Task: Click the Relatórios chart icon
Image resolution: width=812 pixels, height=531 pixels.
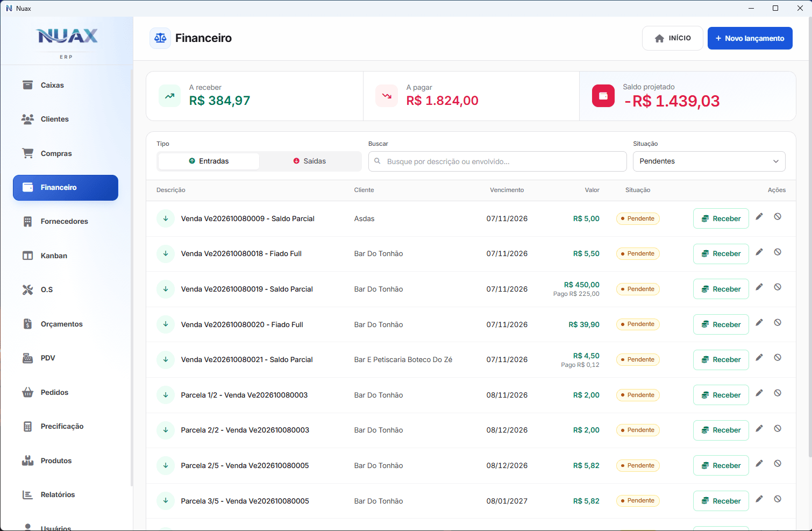Action: pos(27,495)
